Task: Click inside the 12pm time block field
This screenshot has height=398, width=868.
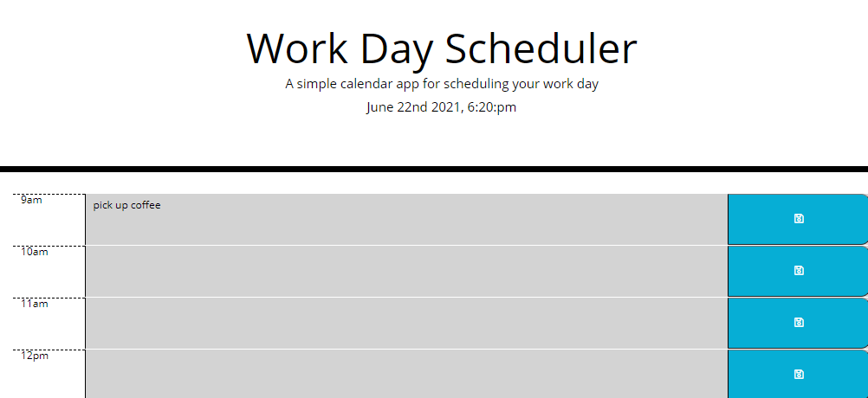Action: 406,375
